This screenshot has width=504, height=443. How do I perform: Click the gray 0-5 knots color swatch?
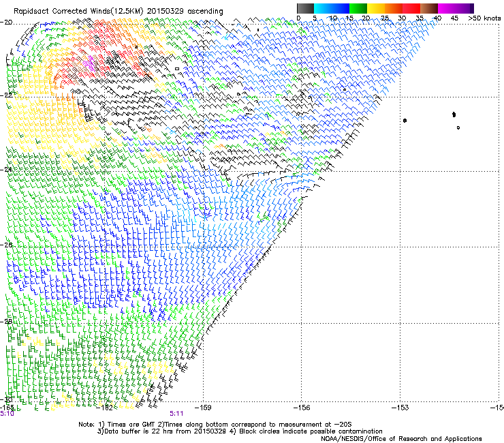click(305, 8)
